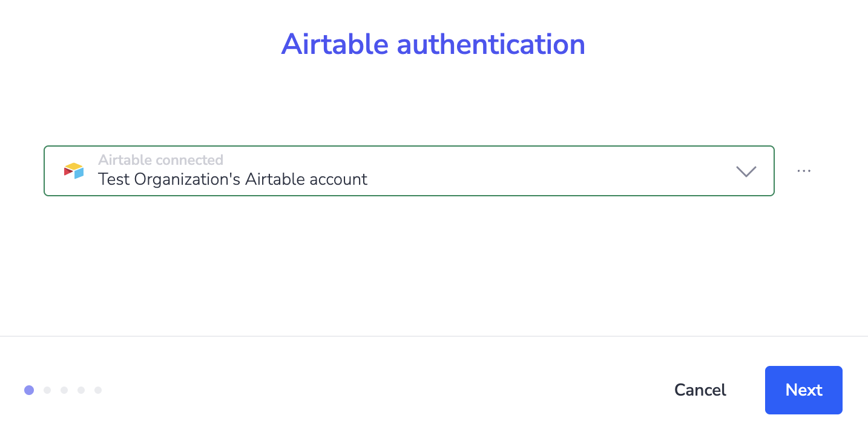Open the three-dot more options menu

tap(804, 171)
